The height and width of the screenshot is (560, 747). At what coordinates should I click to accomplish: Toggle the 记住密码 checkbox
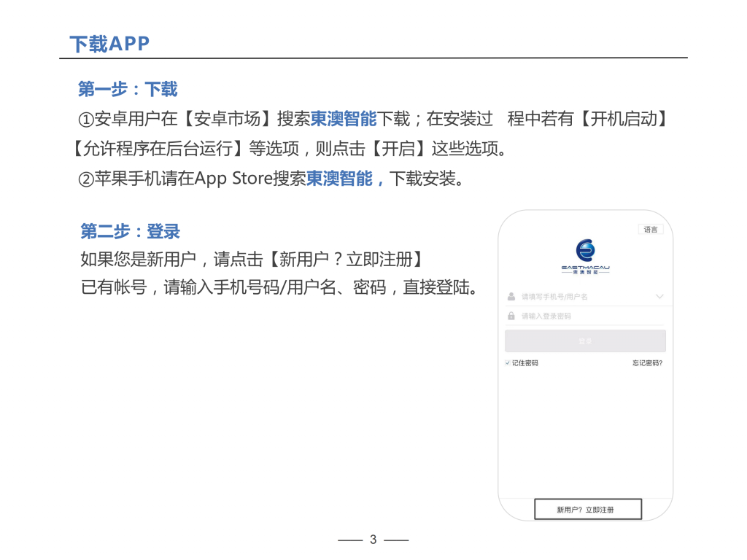(x=508, y=363)
